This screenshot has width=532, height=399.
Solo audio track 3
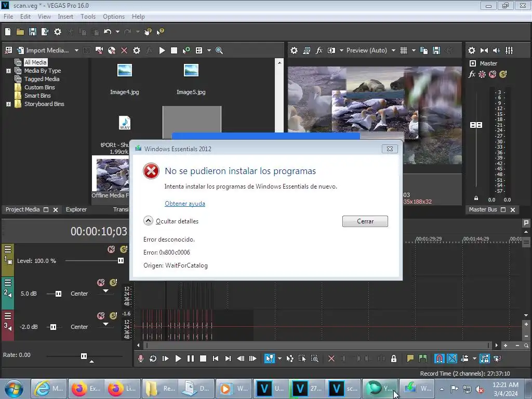pos(113,315)
